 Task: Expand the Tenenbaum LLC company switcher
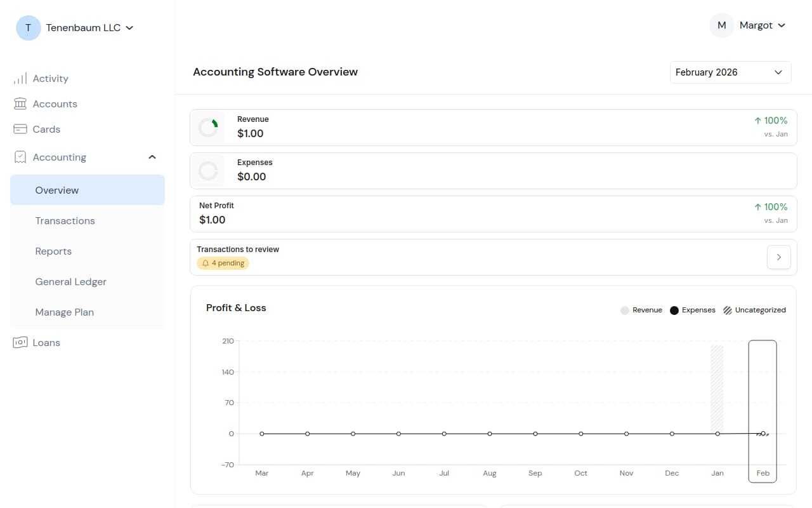(x=75, y=28)
